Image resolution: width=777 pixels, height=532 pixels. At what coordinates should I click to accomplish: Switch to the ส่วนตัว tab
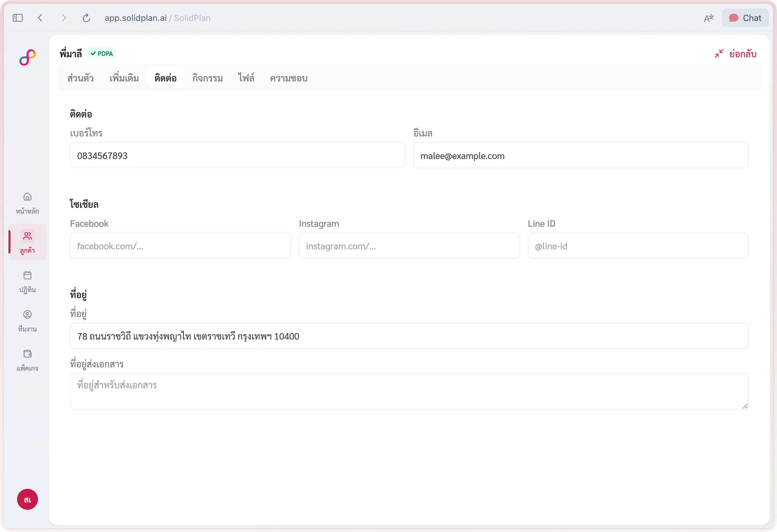[80, 78]
